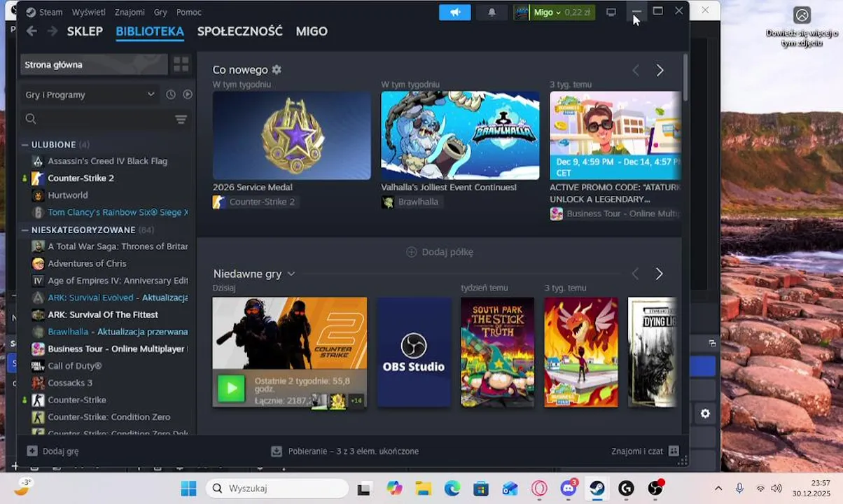Image resolution: width=843 pixels, height=504 pixels.
Task: Open the MIGO profile tab
Action: point(312,31)
